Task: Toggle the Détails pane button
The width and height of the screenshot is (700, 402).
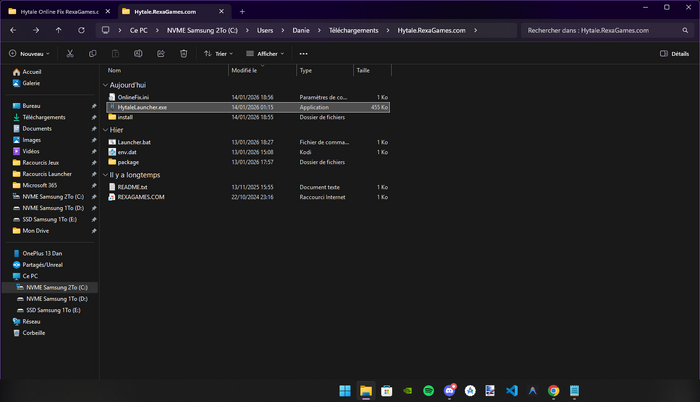Action: (675, 54)
